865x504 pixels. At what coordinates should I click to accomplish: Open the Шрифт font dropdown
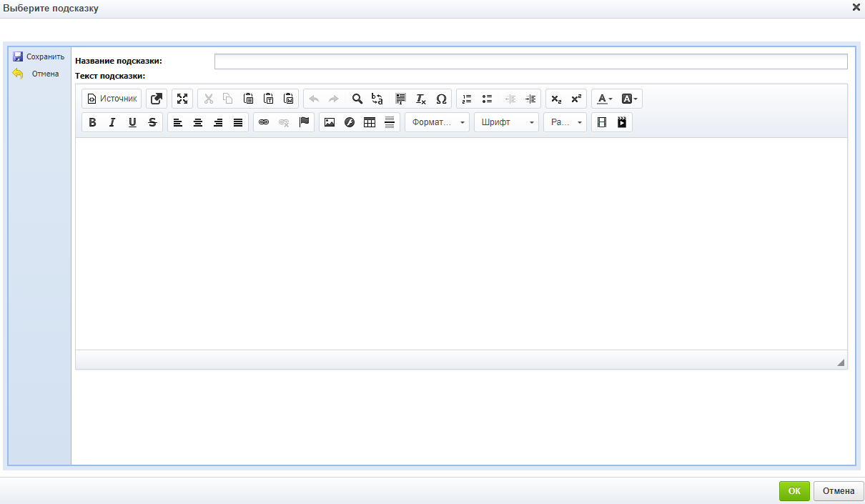click(506, 122)
